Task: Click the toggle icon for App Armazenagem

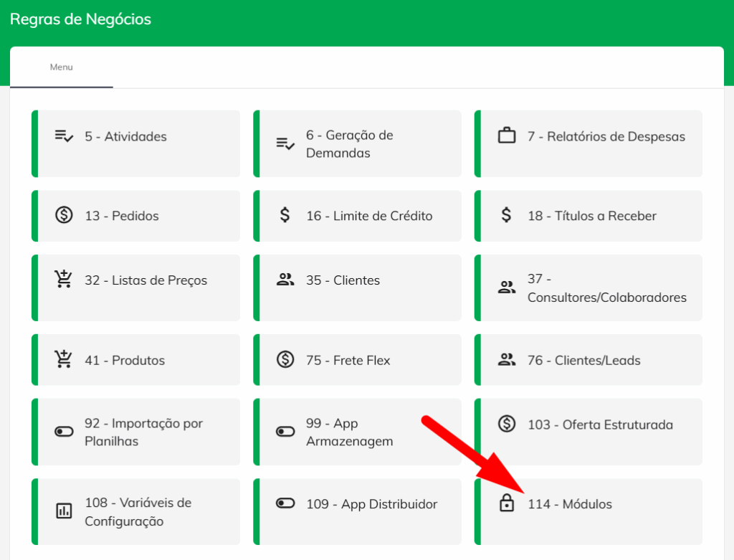Action: point(285,432)
